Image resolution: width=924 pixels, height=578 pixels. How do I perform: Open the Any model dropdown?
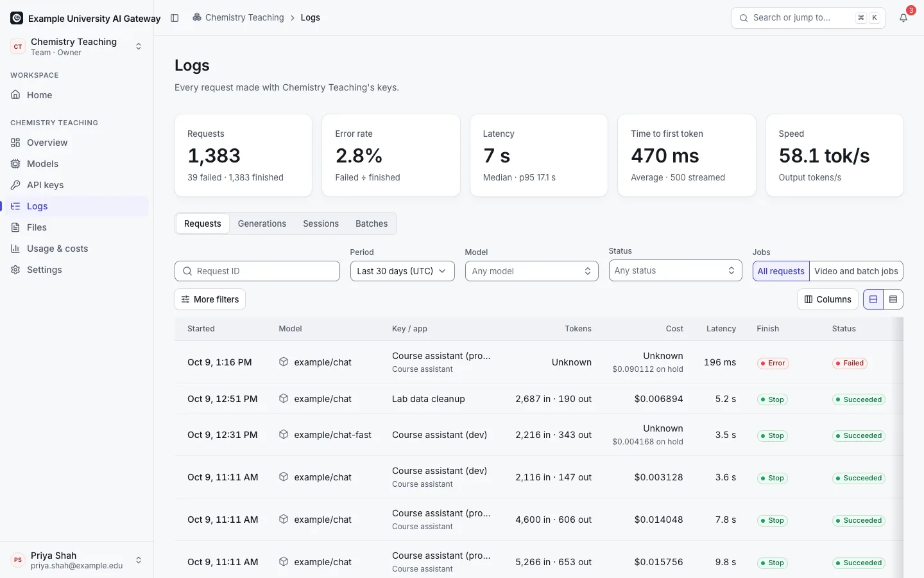pos(531,271)
